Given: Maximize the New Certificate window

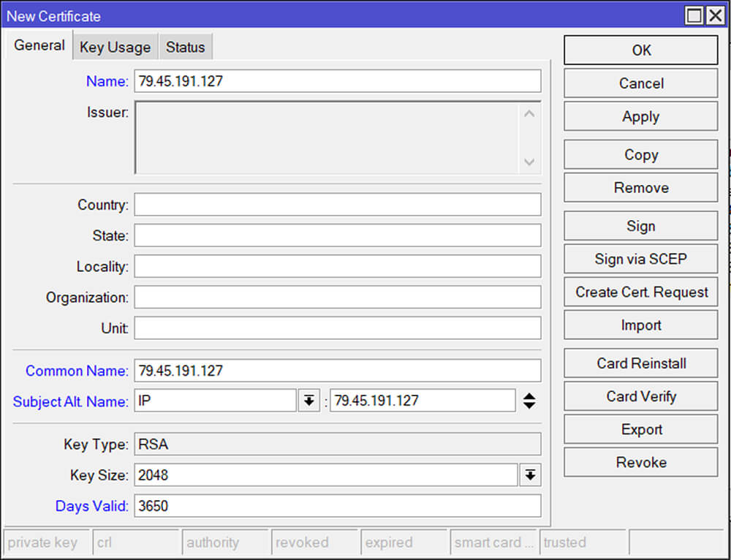Looking at the screenshot, I should 694,16.
